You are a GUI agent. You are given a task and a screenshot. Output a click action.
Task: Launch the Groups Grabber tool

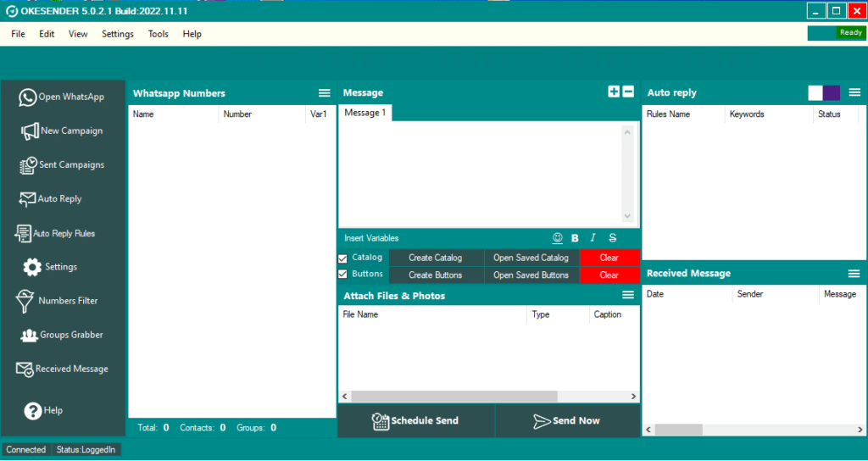pyautogui.click(x=29, y=335)
